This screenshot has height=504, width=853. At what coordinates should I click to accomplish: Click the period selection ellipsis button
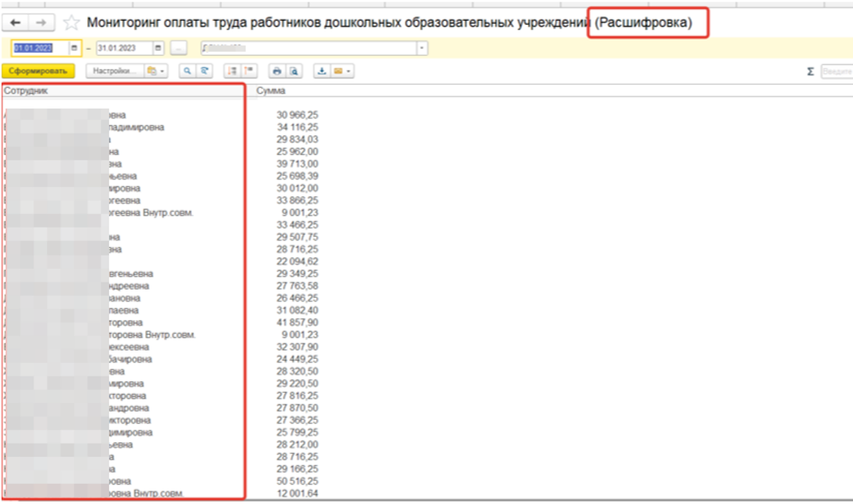click(178, 48)
